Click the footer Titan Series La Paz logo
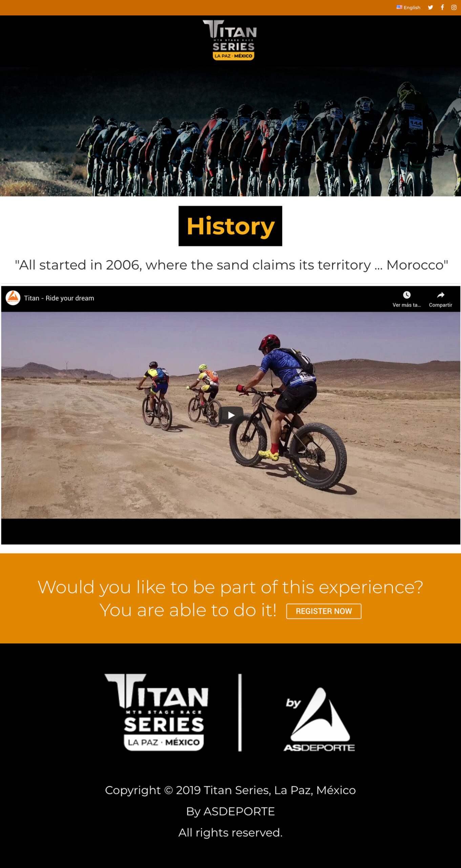The width and height of the screenshot is (461, 868). point(157,712)
